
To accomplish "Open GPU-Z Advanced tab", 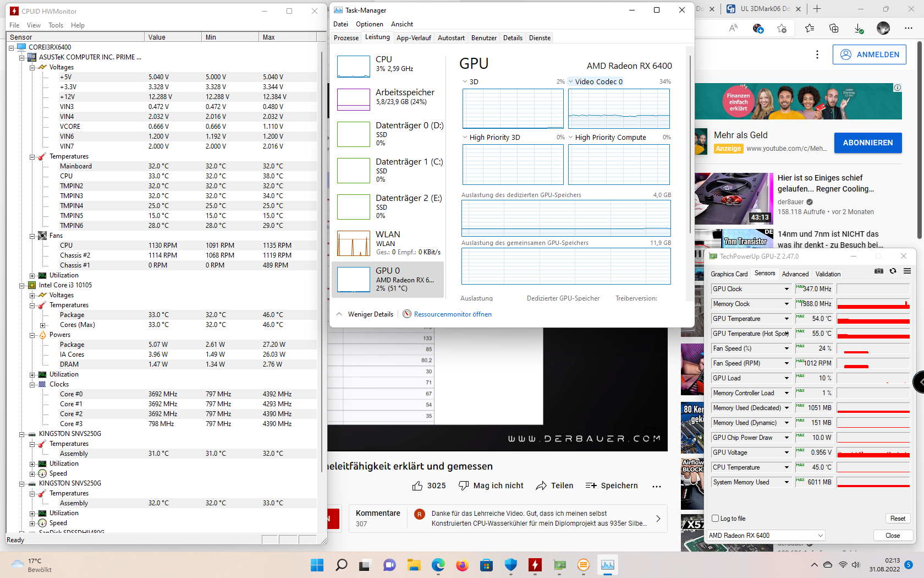I will 795,274.
